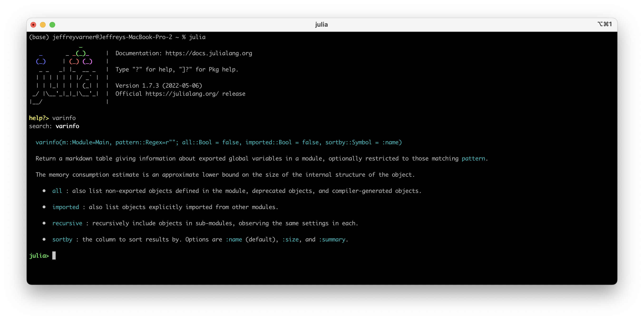Click the green zoom window button
Image resolution: width=644 pixels, height=320 pixels.
click(52, 25)
